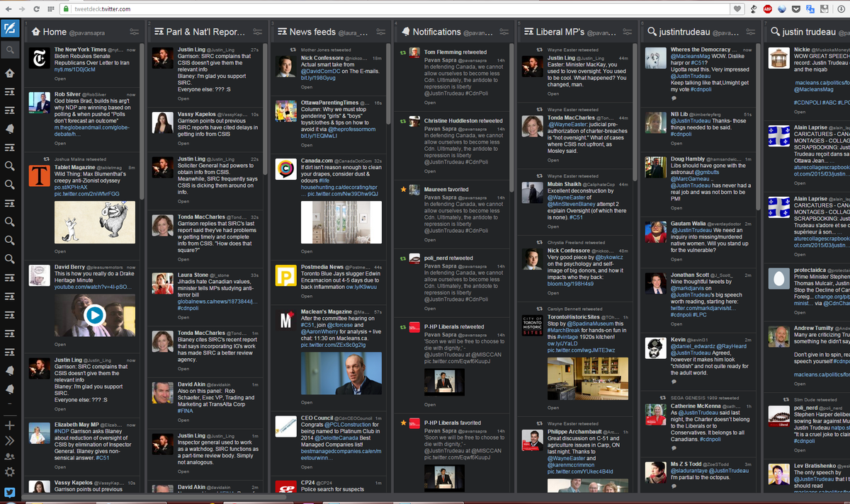The image size is (850, 504).
Task: Click the Twitter bird logo in sidebar
Action: [9, 492]
